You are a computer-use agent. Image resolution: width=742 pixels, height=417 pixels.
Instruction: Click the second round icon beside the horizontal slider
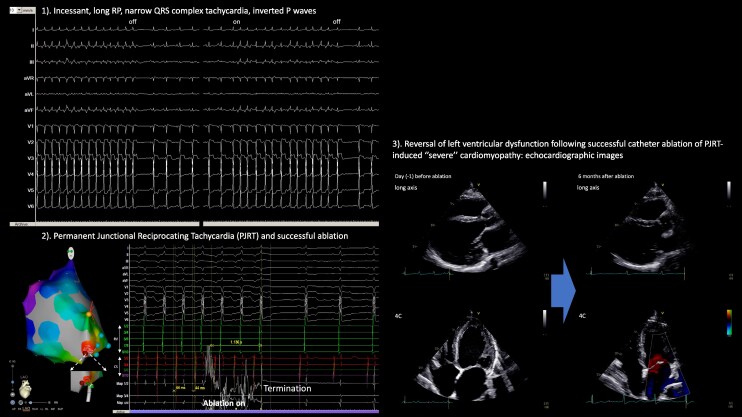pos(21,402)
